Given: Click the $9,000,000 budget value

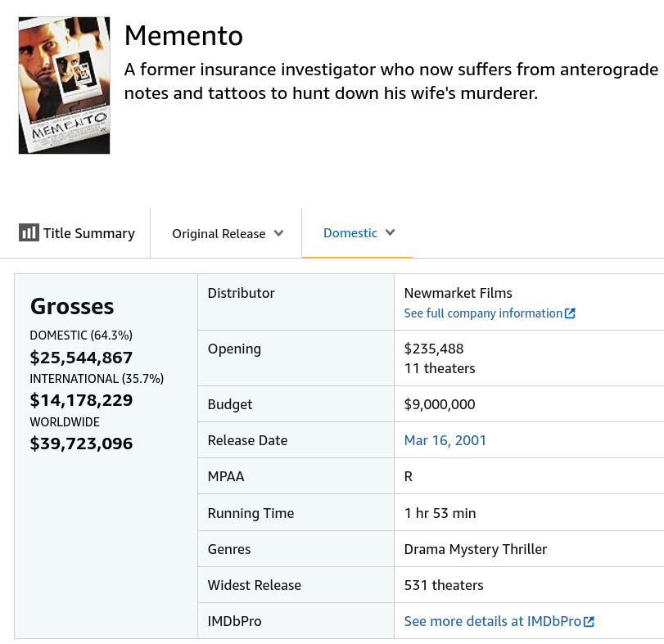Looking at the screenshot, I should point(440,404).
